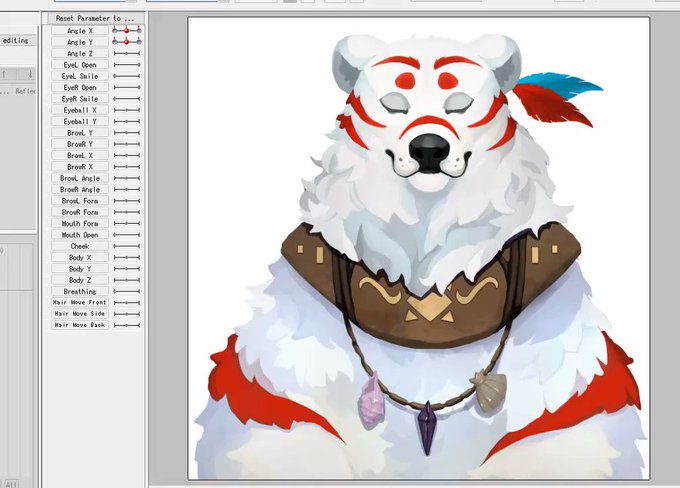Select the BrowL X parameter label
Image resolution: width=680 pixels, height=488 pixels.
click(x=80, y=155)
